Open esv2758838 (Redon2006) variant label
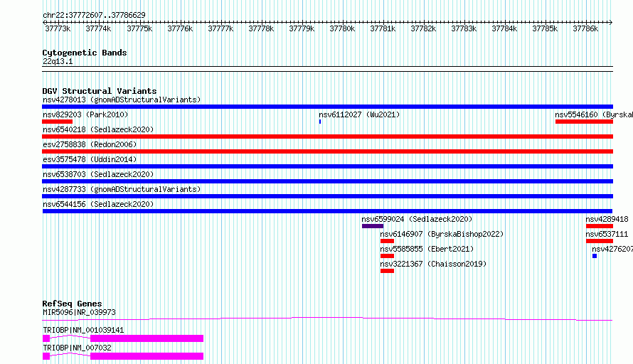This screenshot has height=364, width=633. [90, 144]
